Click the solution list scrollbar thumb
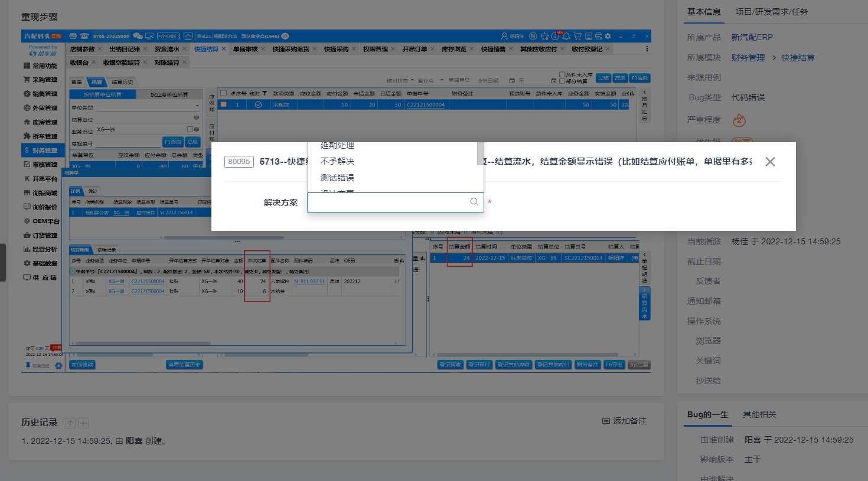The height and width of the screenshot is (481, 868). tap(480, 153)
